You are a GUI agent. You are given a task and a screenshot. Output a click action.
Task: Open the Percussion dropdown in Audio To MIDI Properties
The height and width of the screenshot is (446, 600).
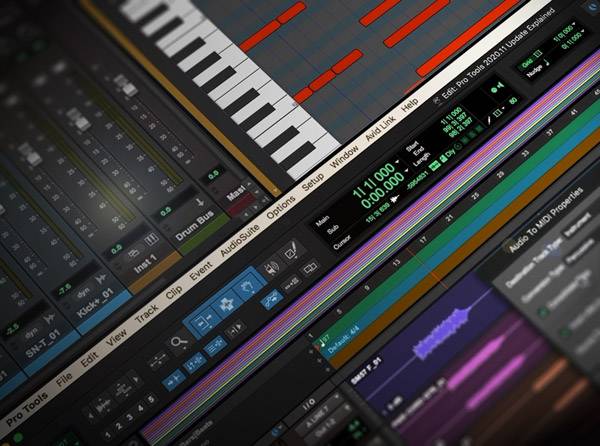click(x=579, y=252)
